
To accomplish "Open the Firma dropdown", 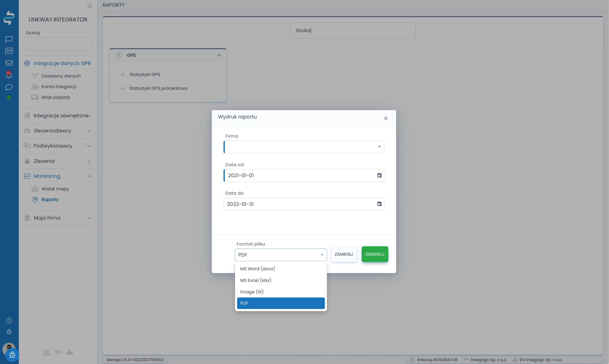I will point(304,147).
